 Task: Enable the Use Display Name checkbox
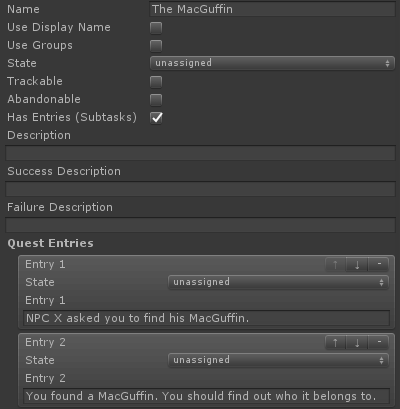(156, 28)
